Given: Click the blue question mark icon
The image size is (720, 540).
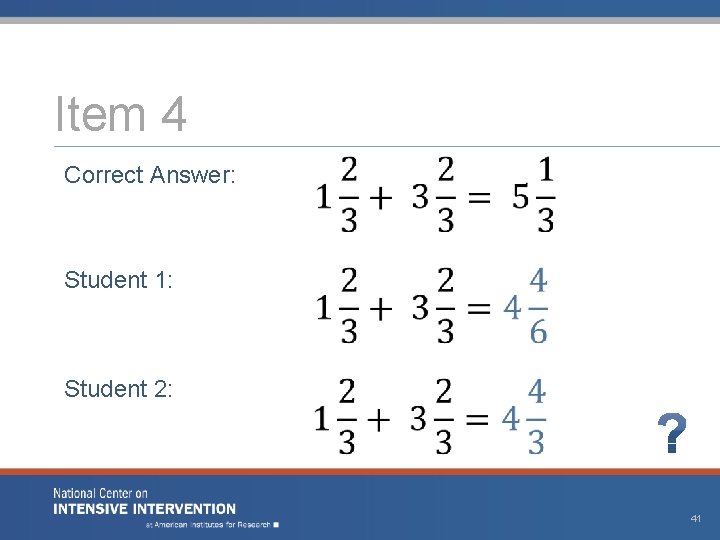Looking at the screenshot, I should click(x=672, y=433).
